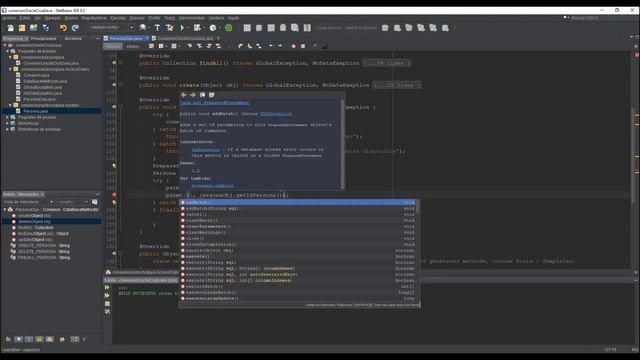Select executeBatch() completion entry
The image size is (640, 360).
pos(298,287)
